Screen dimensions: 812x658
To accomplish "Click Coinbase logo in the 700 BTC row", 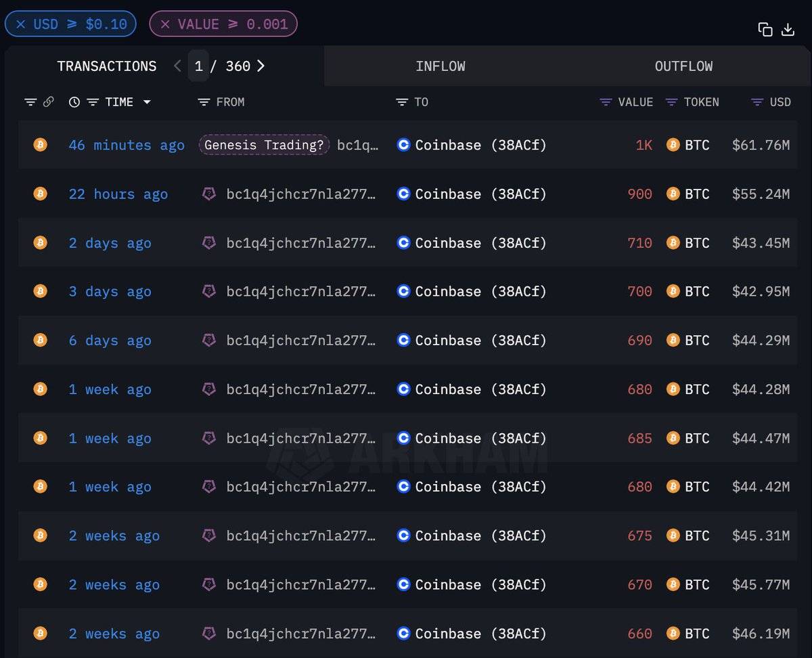I will click(403, 291).
